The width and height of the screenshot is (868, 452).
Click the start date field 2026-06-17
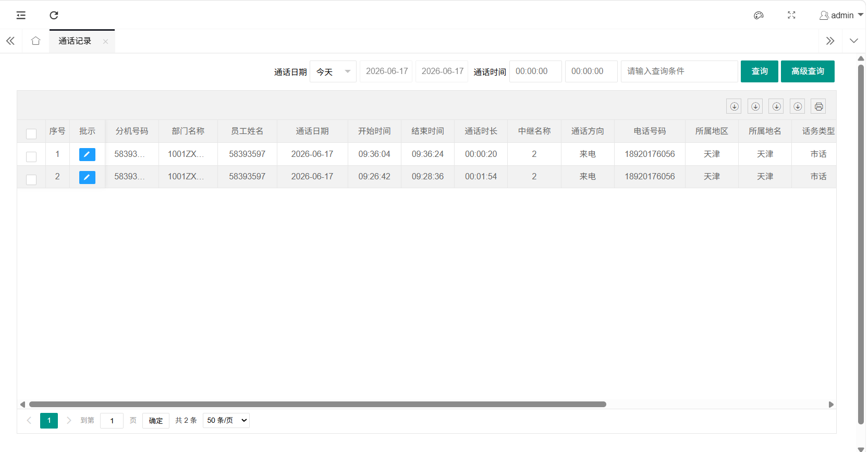(x=386, y=71)
